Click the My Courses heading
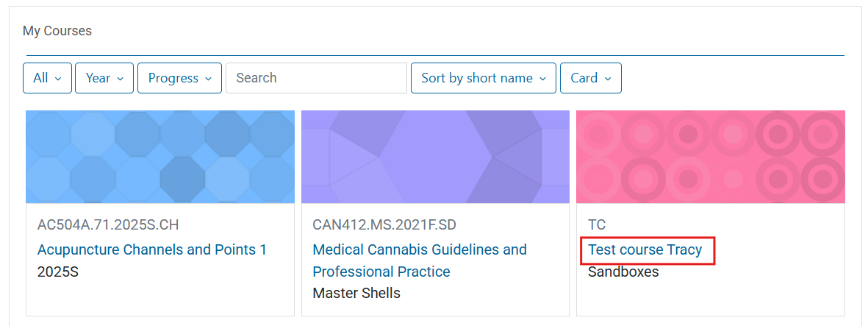The width and height of the screenshot is (868, 326). pos(57,31)
